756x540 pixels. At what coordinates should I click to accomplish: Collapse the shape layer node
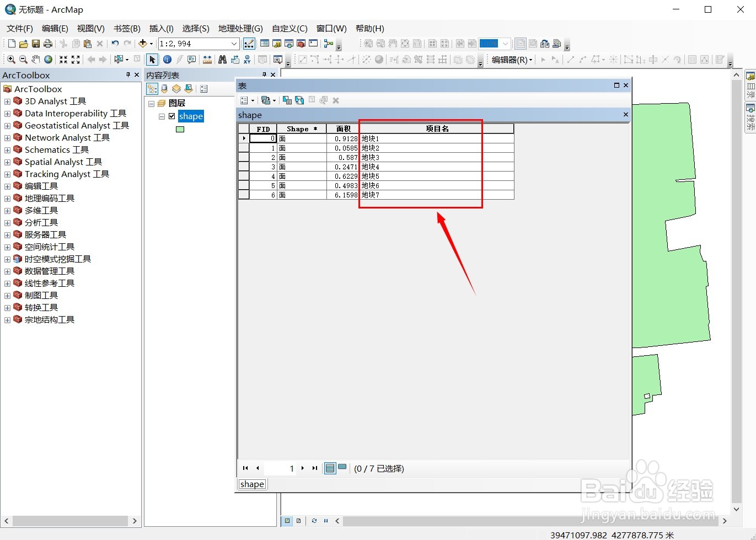pos(162,116)
